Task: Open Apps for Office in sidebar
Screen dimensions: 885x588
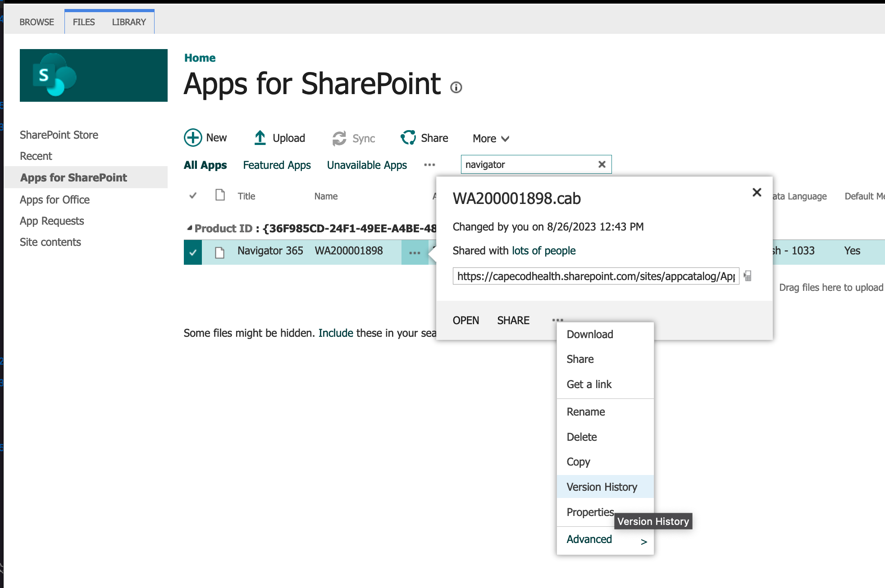Action: coord(55,200)
